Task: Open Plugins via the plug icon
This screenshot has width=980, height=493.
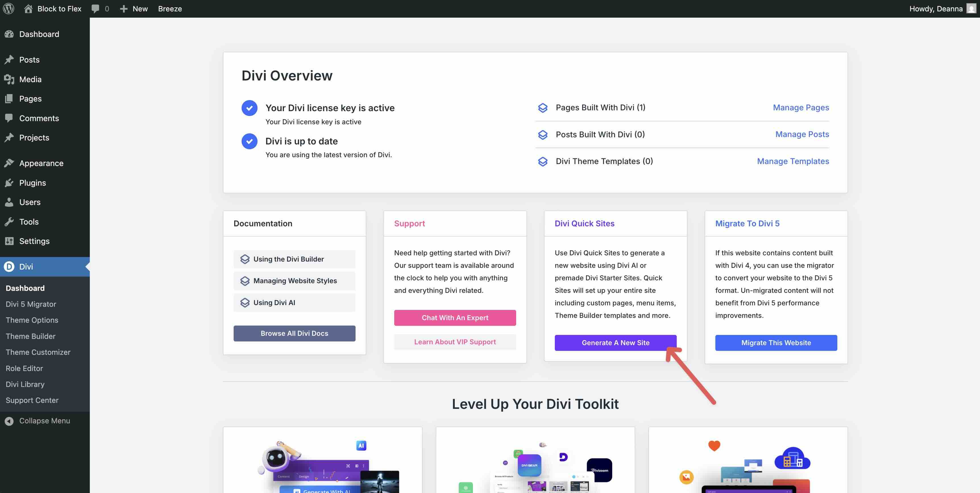Action: coord(9,183)
